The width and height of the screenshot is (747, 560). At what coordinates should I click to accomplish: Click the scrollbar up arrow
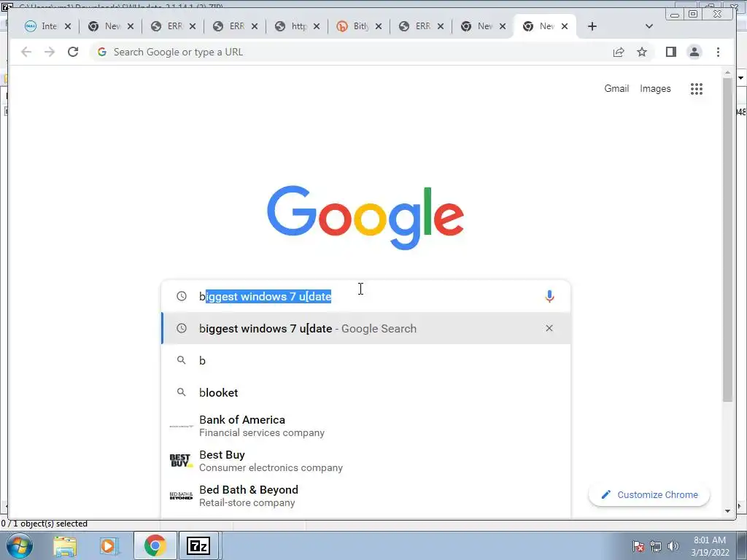click(x=727, y=73)
